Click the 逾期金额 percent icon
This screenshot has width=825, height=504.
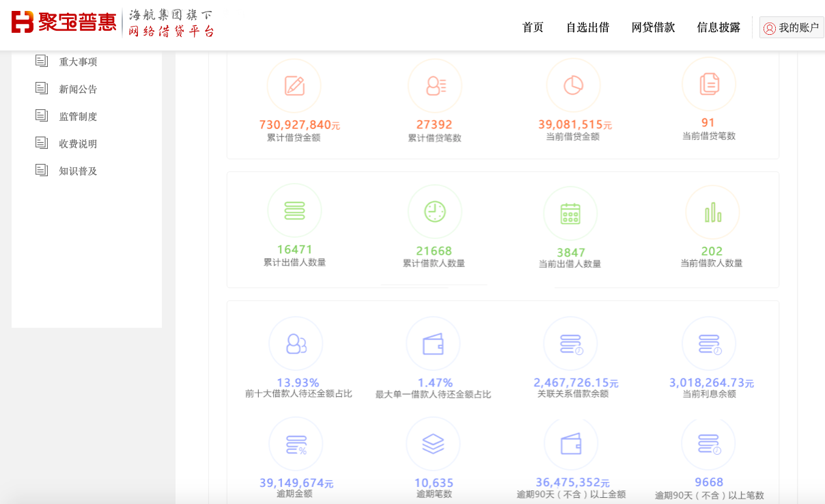[296, 445]
